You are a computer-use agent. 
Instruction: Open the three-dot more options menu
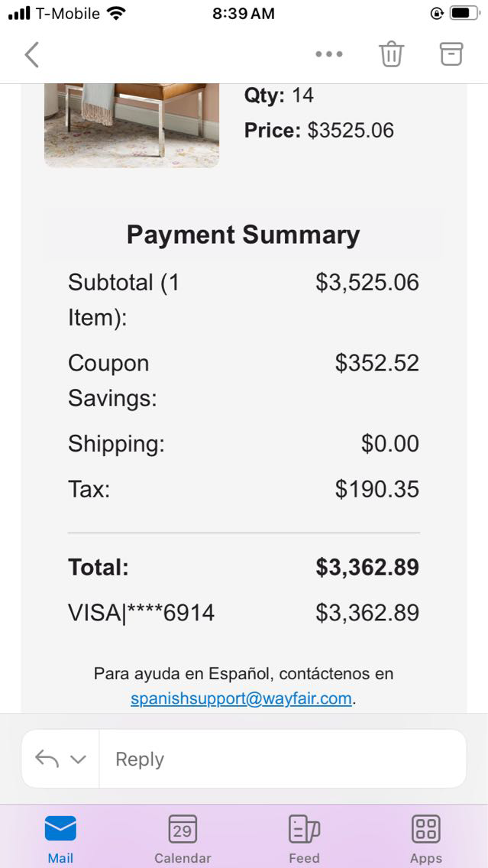point(329,54)
